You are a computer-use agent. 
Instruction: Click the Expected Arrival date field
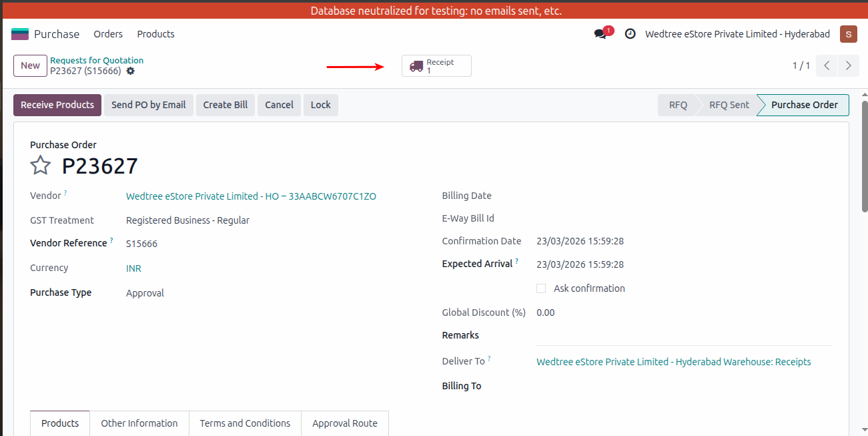pyautogui.click(x=580, y=264)
